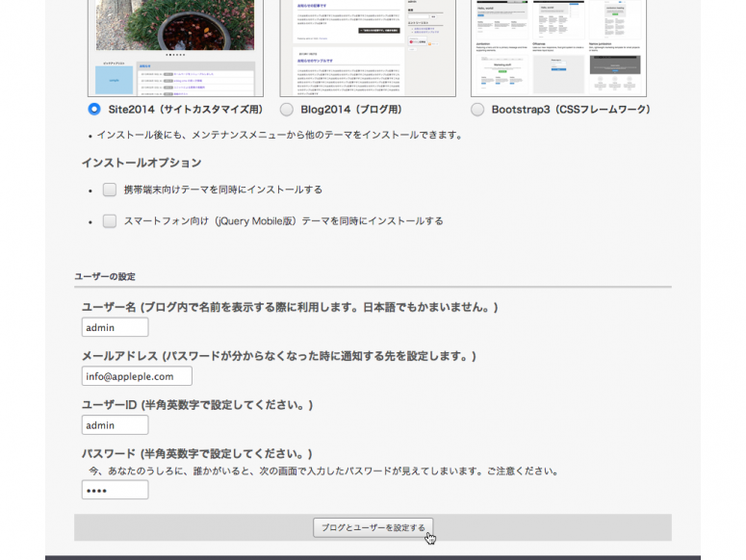
Task: Click the スマートフォン向け jQuery Mobile label text
Action: pyautogui.click(x=283, y=220)
